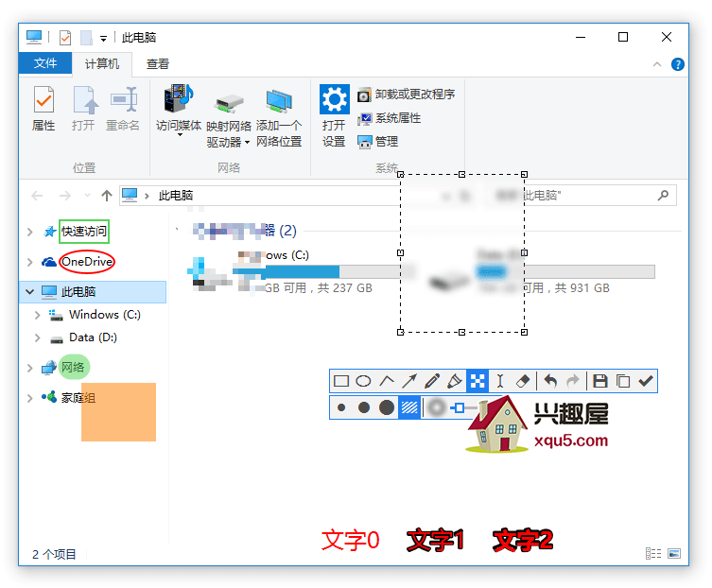This screenshot has width=712, height=588.
Task: Click the D: drive usage bar
Action: (x=564, y=272)
